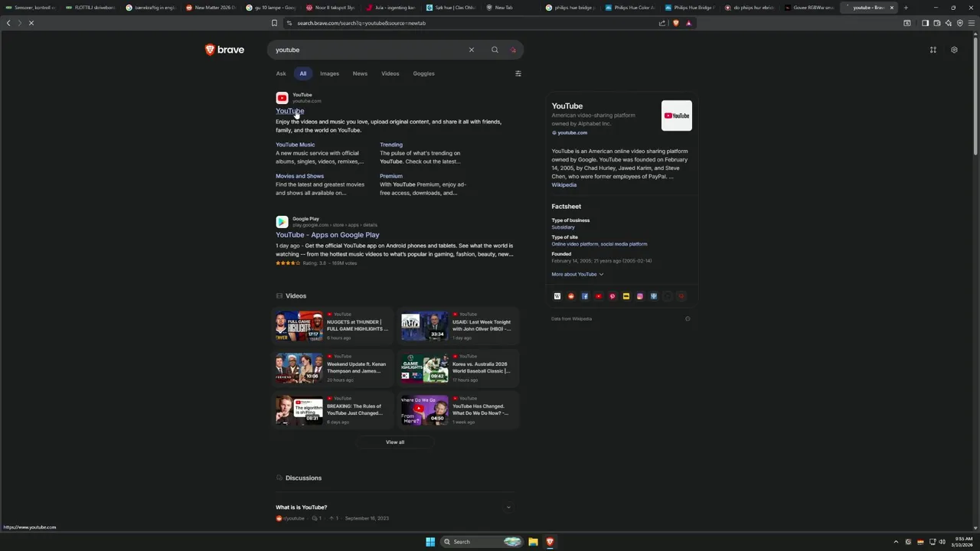This screenshot has width=980, height=551.
Task: Open 'YouTube - Apps on Google Play' result
Action: [327, 235]
